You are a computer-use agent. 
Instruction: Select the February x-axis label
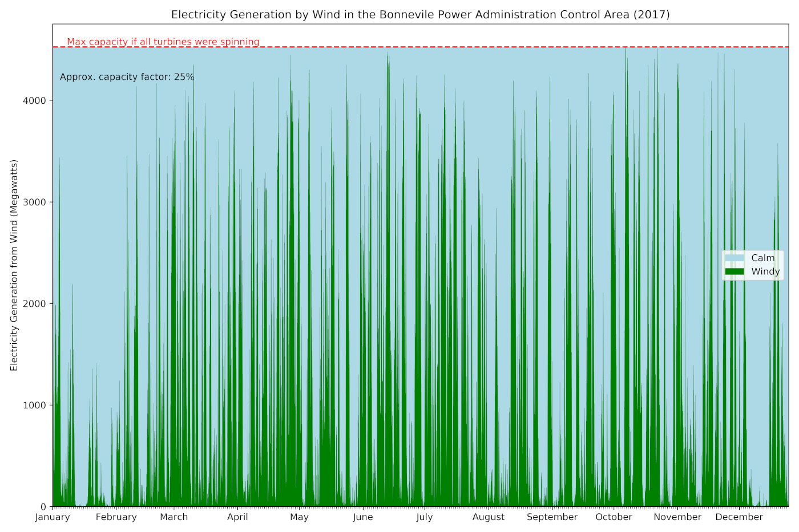tap(116, 517)
